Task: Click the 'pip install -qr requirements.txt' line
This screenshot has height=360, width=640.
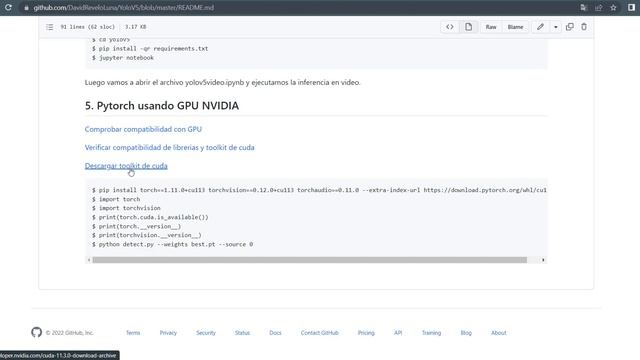Action: click(150, 48)
